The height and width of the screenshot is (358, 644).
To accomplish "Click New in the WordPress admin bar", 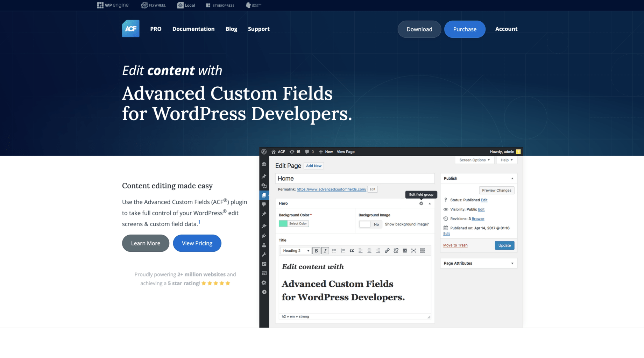I will [x=326, y=152].
